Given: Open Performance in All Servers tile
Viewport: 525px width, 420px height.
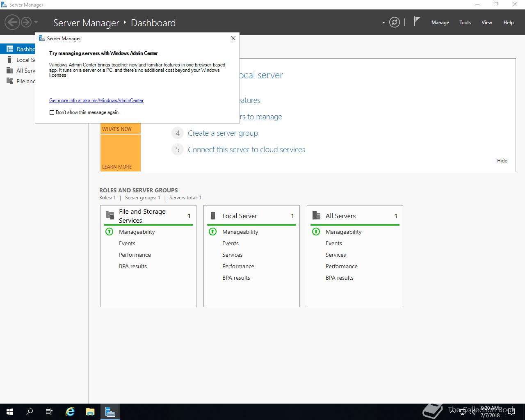Looking at the screenshot, I should click(x=342, y=266).
